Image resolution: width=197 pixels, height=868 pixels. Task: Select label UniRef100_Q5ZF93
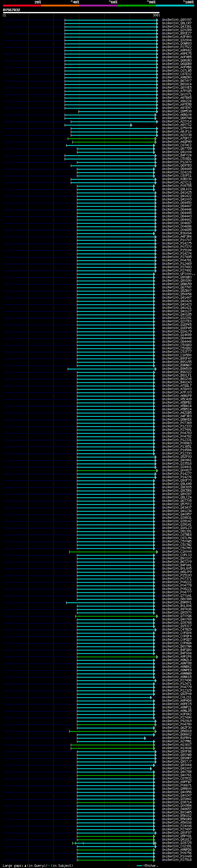tap(177, 457)
